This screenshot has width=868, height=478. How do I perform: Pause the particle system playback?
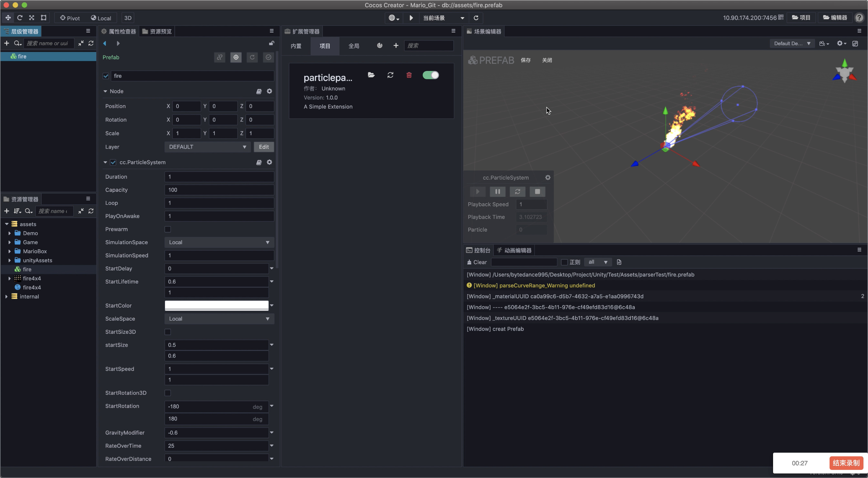pyautogui.click(x=497, y=192)
